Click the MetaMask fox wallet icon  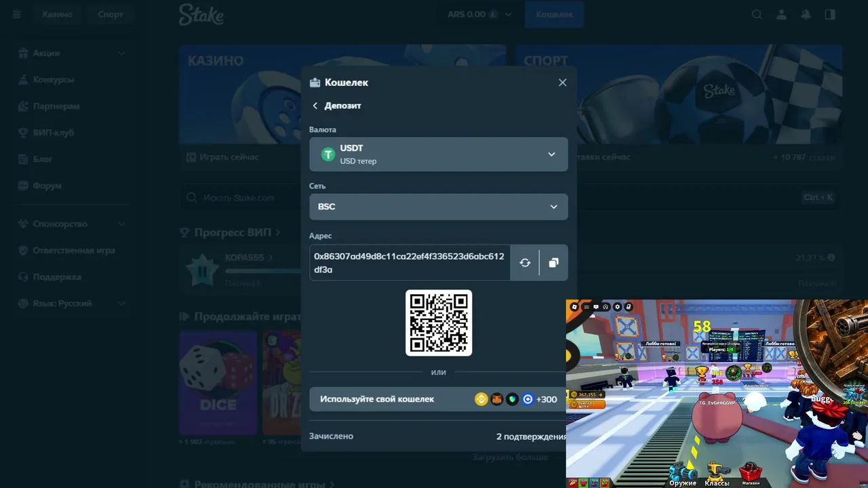(497, 399)
